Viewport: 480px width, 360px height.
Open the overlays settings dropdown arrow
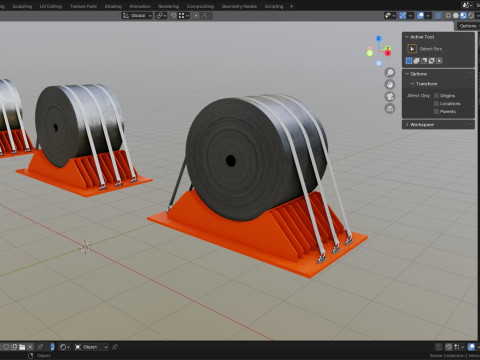pos(428,16)
